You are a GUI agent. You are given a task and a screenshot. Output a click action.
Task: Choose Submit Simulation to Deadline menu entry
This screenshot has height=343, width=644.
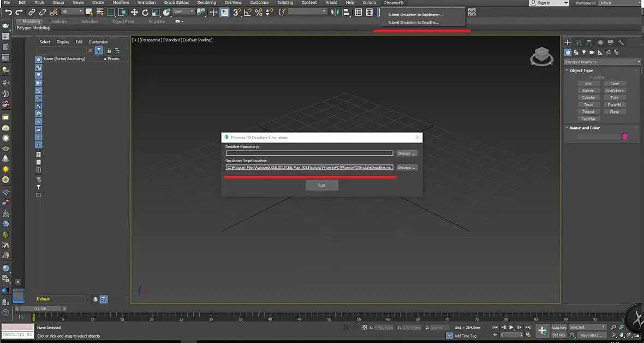tap(414, 22)
